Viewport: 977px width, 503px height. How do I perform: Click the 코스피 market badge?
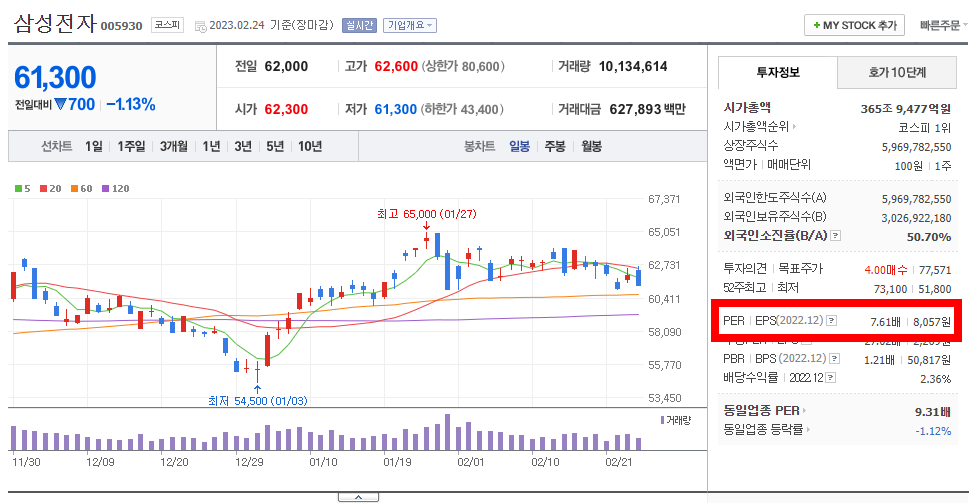click(167, 26)
